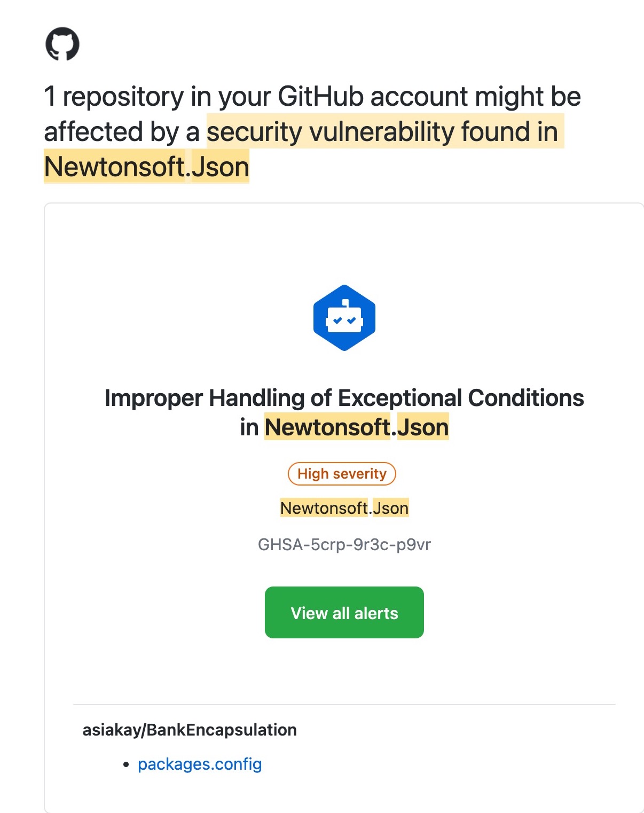Click the "security vulnerability found in" highlighted phrase
Image resolution: width=644 pixels, height=813 pixels.
382,131
